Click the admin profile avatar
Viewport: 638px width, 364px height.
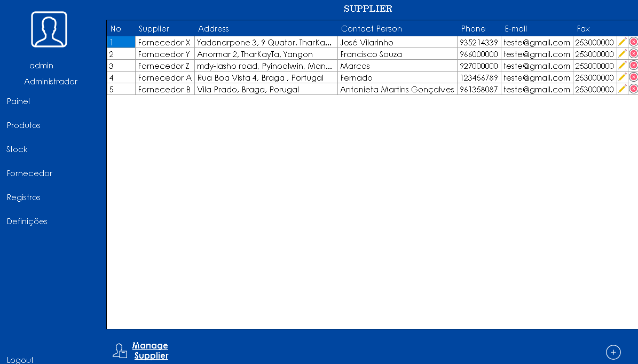coord(49,29)
